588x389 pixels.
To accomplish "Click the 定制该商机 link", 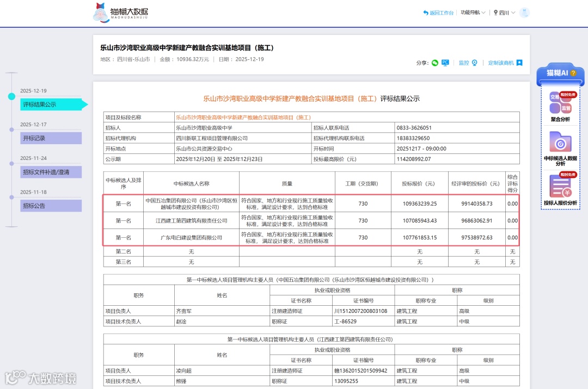I will (x=501, y=63).
